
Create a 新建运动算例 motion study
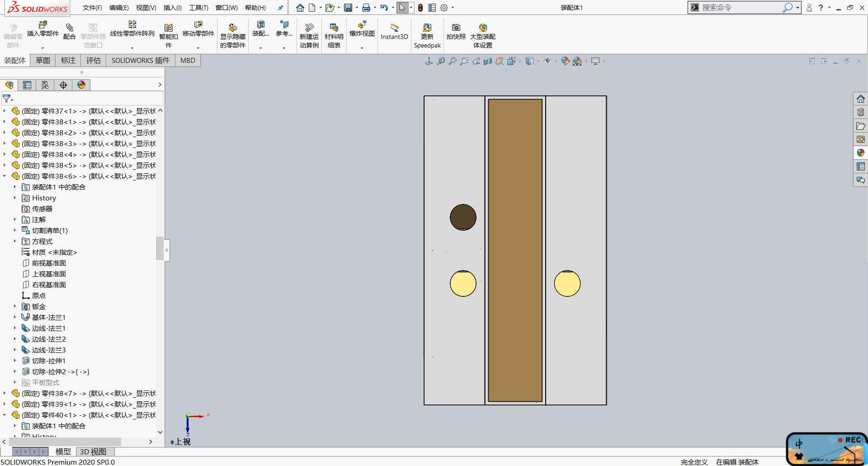(309, 35)
